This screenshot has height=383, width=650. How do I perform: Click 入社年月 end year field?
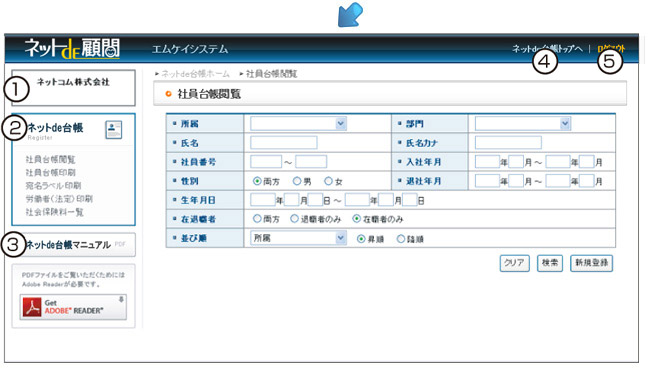[x=558, y=162]
